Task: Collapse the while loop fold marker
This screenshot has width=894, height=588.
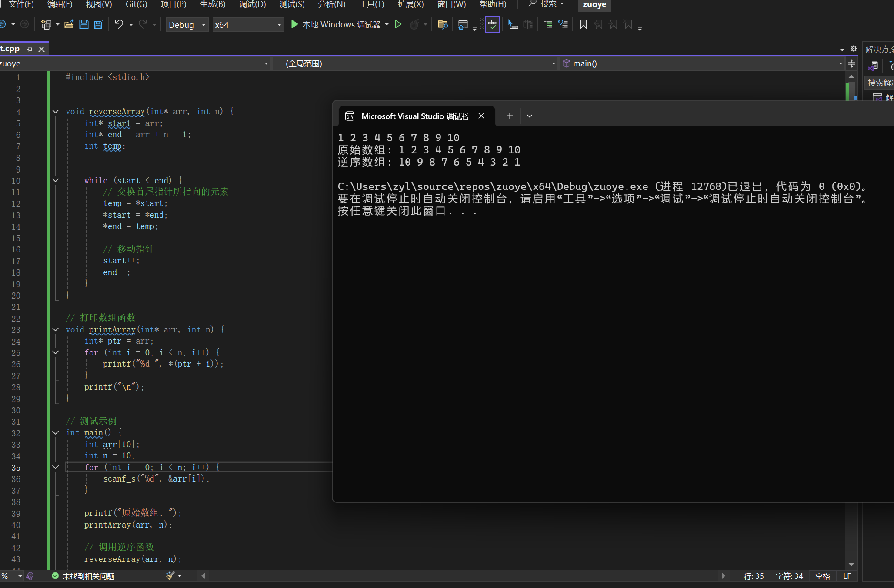Action: (56, 180)
